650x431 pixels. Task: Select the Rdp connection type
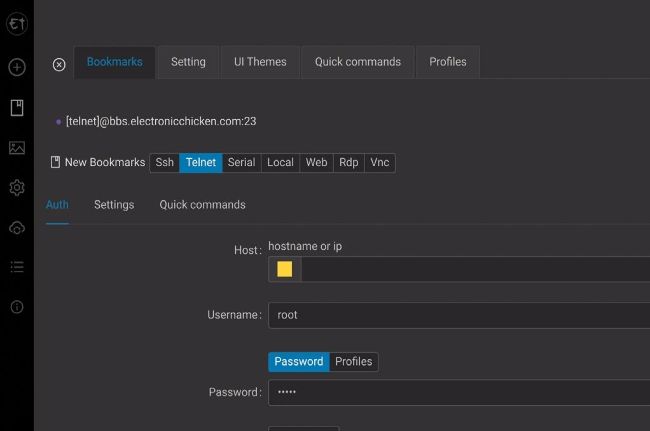pos(348,162)
